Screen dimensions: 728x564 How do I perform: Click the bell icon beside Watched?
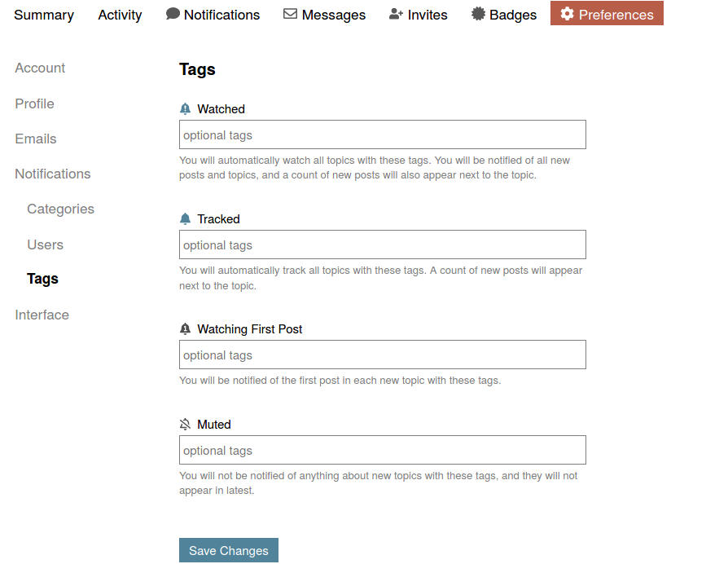click(185, 108)
